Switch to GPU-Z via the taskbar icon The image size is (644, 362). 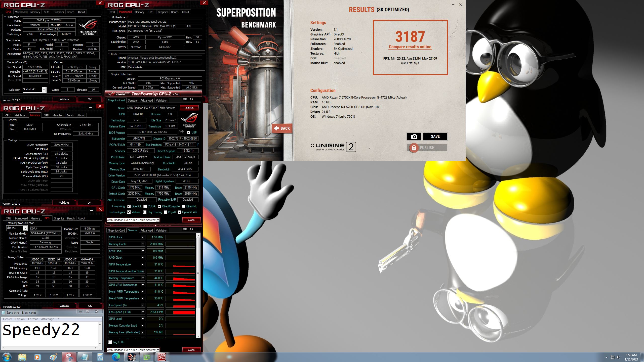pyautogui.click(x=147, y=357)
